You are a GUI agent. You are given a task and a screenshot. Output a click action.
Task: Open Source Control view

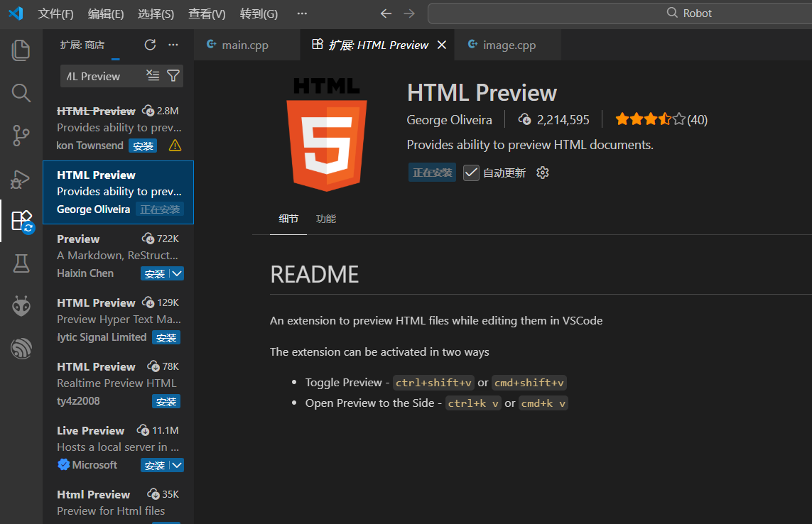tap(21, 136)
